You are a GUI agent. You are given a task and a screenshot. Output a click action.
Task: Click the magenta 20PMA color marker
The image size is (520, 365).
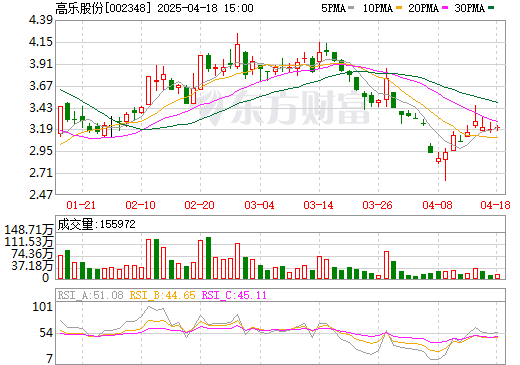coord(445,8)
